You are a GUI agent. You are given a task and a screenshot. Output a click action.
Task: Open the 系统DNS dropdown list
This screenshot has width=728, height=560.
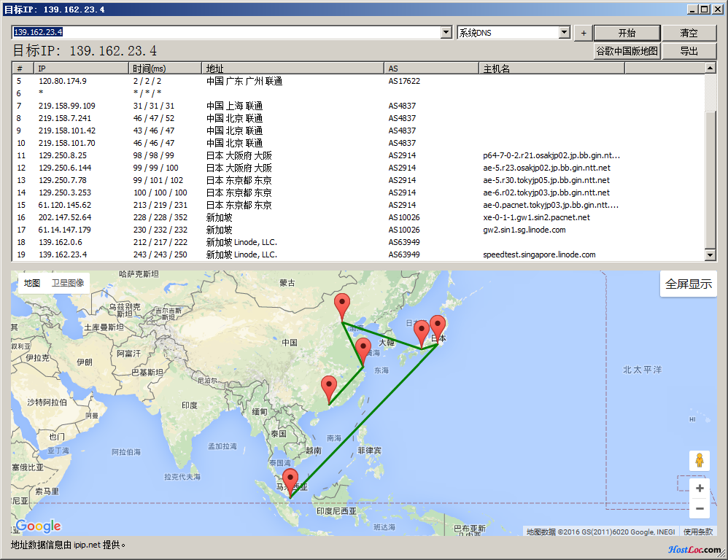point(565,32)
